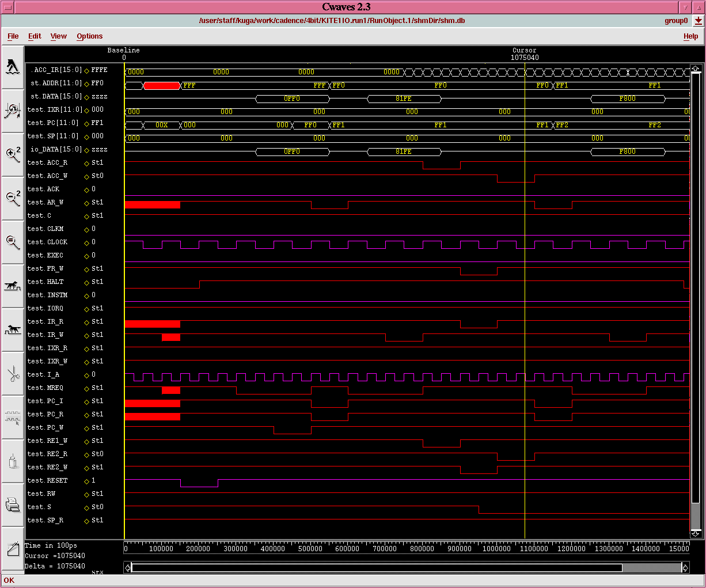Select the test.CLOCK signal name
706x588 pixels.
(x=48, y=242)
